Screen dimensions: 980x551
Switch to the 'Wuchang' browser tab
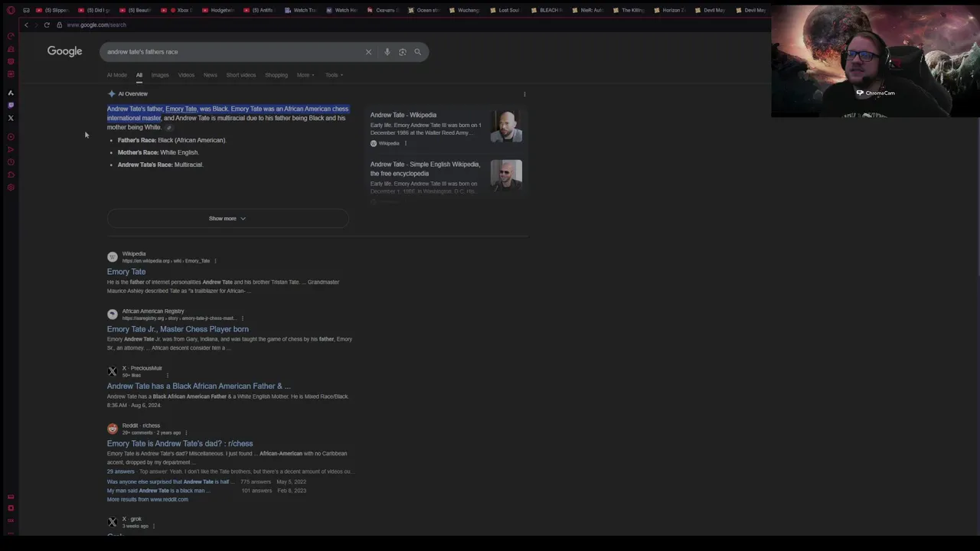click(464, 10)
